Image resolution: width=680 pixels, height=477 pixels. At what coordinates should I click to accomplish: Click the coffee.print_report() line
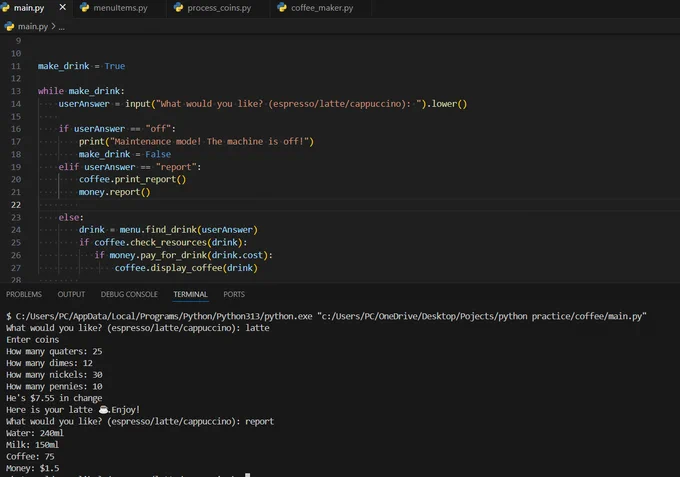pyautogui.click(x=132, y=180)
